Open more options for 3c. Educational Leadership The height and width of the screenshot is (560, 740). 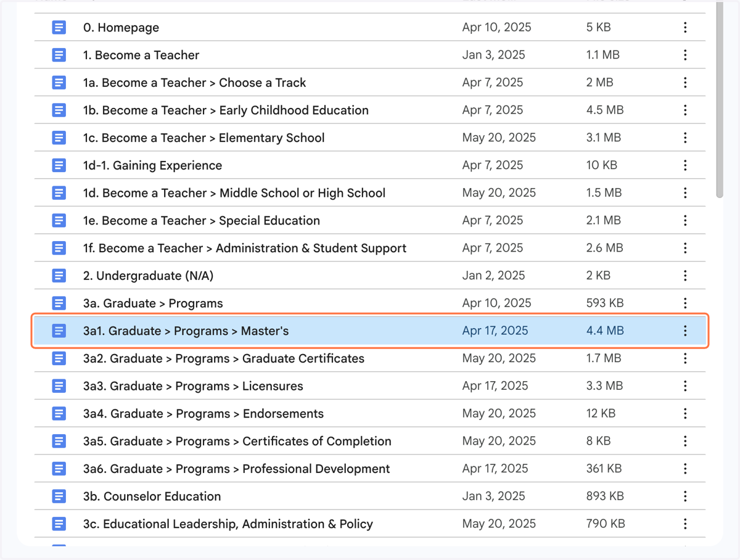point(685,524)
